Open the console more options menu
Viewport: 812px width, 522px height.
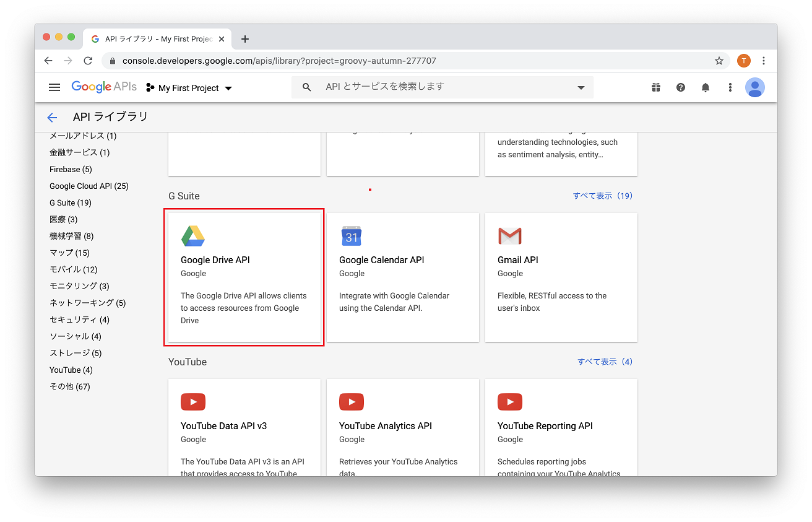730,87
